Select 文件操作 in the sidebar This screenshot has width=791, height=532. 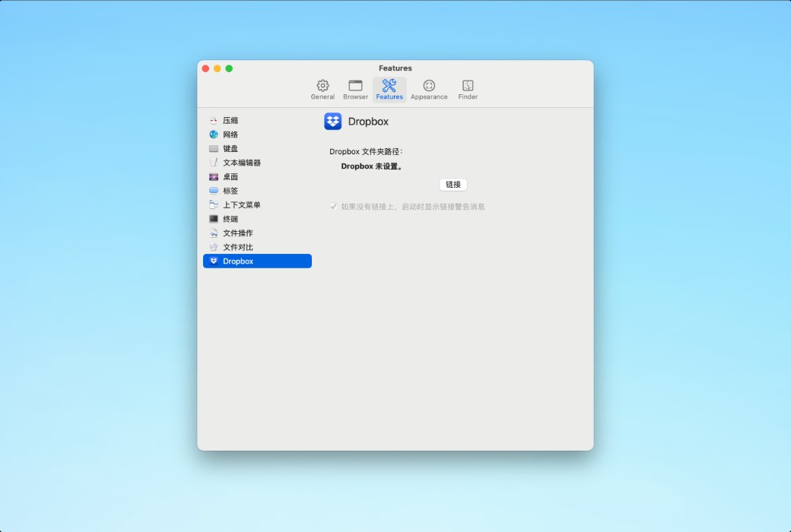point(257,233)
